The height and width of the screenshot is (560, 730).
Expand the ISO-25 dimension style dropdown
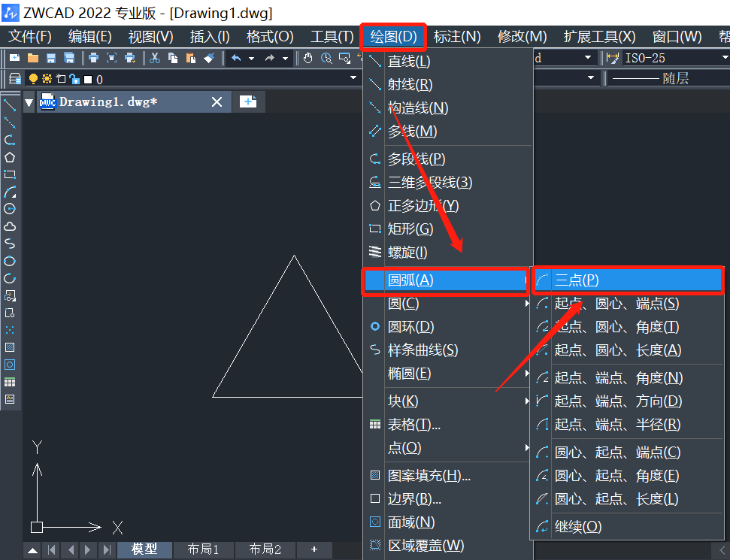(x=724, y=58)
